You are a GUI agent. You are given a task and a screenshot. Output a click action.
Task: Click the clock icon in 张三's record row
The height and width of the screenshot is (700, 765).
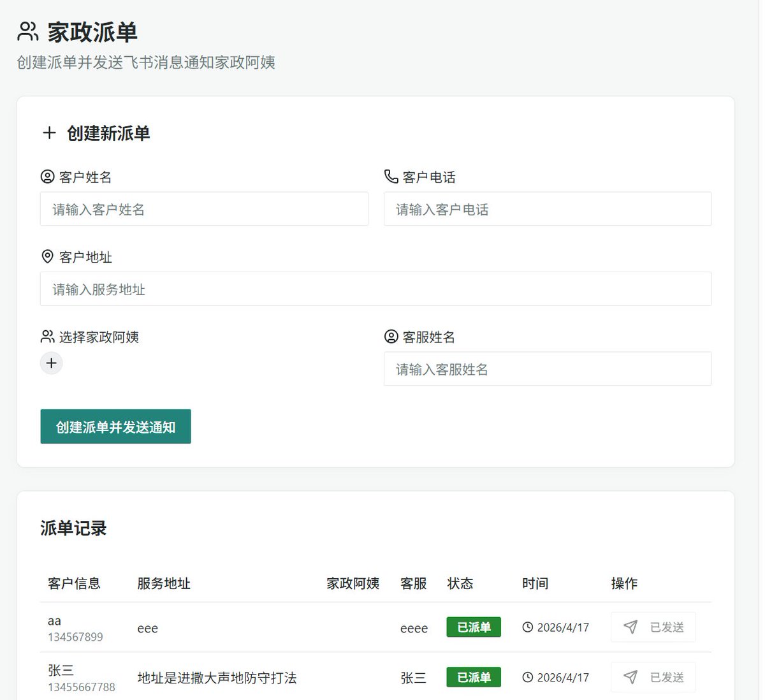527,677
